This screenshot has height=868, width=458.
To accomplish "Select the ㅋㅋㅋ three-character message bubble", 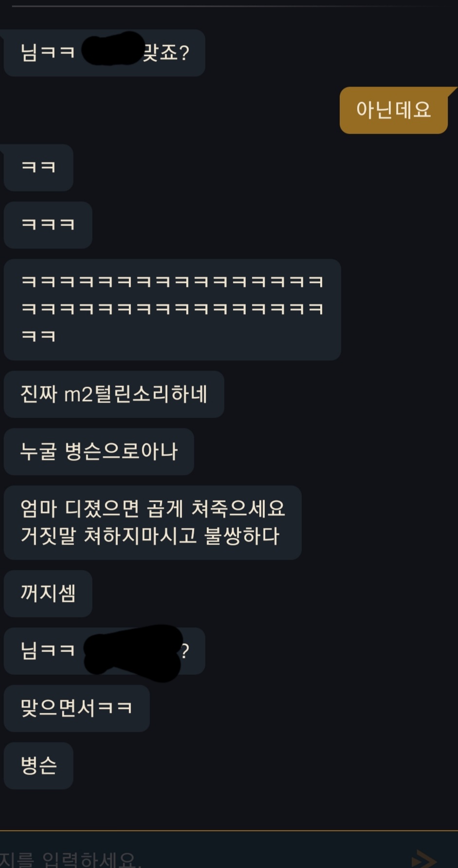I will coord(48,225).
